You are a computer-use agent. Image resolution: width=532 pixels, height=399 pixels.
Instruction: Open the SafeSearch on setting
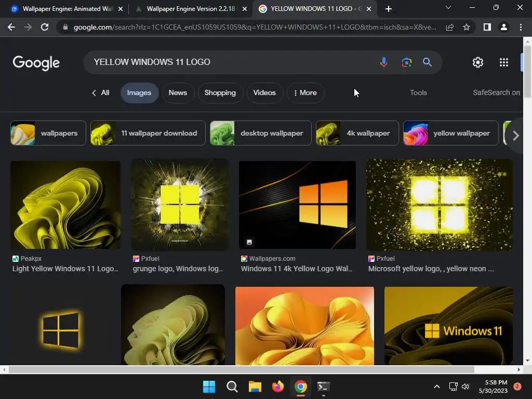pos(496,92)
